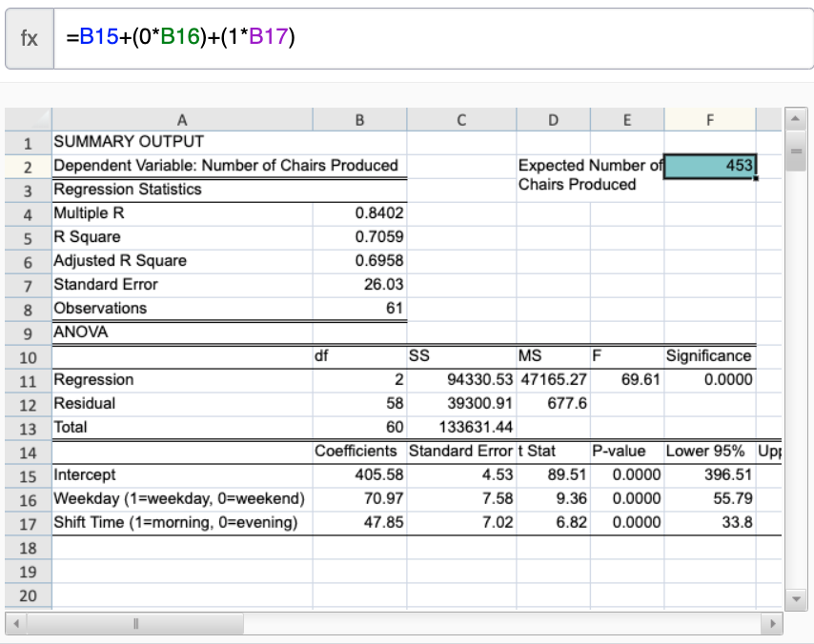Screen dimensions: 814x644
Task: Select column header B
Action: 359,119
